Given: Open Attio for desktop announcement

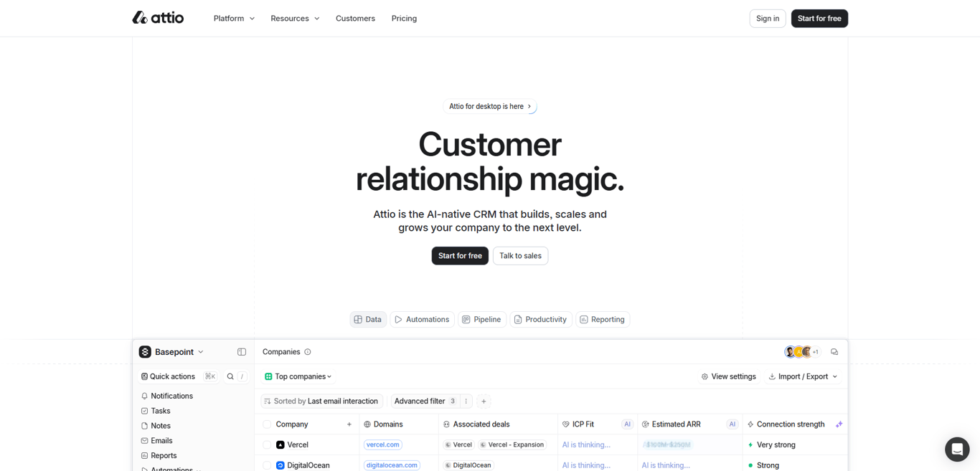Looking at the screenshot, I should 490,106.
